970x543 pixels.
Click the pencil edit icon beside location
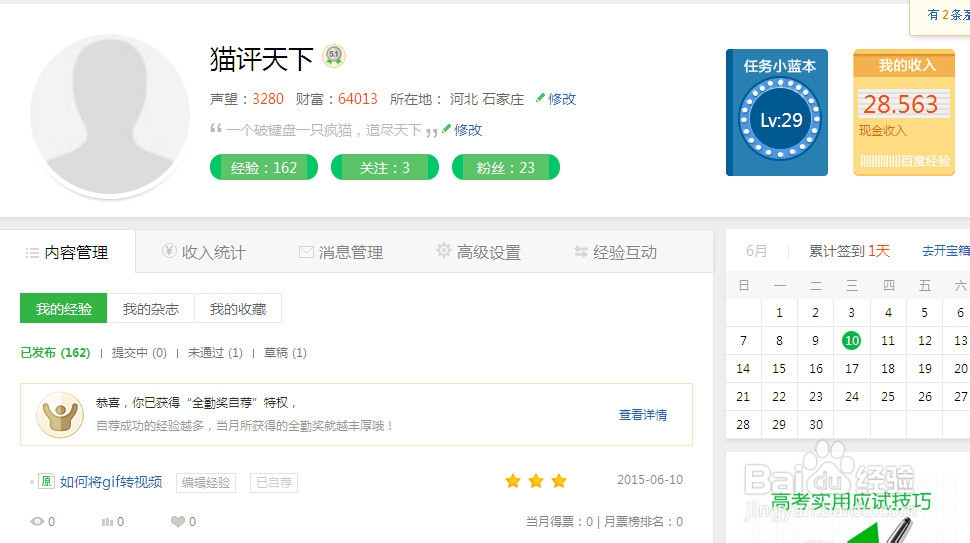click(540, 98)
